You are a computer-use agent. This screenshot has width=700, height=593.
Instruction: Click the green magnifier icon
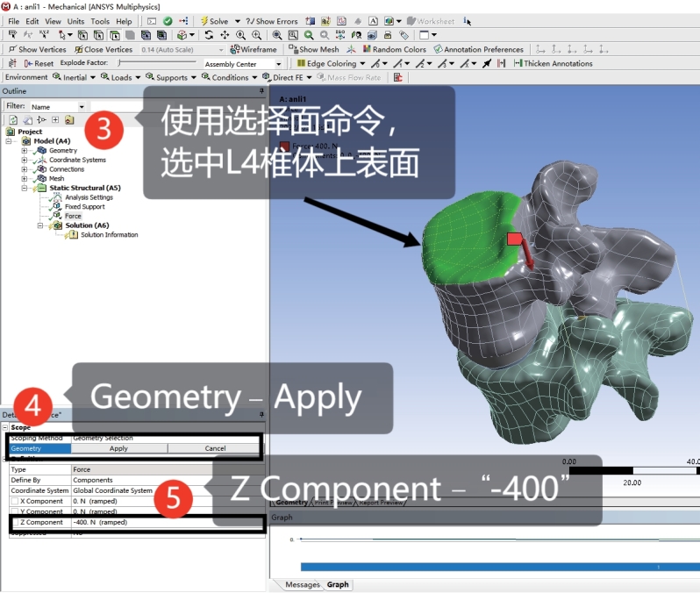[309, 35]
